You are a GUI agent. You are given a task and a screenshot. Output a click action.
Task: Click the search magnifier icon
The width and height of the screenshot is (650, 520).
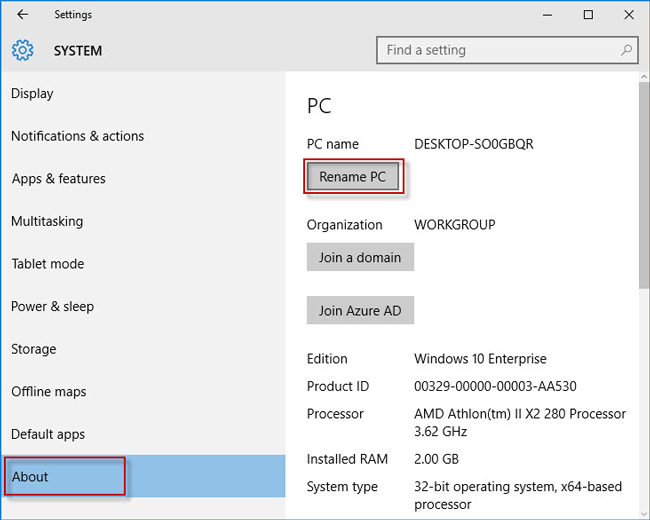pos(626,50)
